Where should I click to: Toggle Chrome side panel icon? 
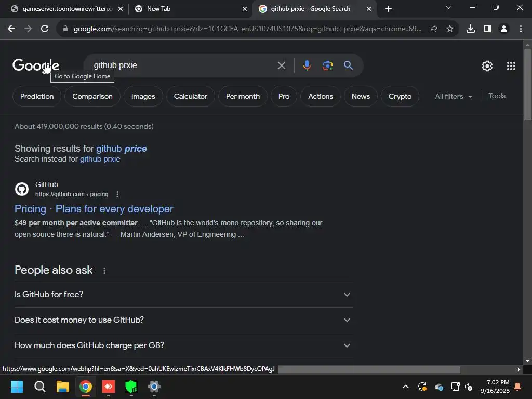pos(487,29)
